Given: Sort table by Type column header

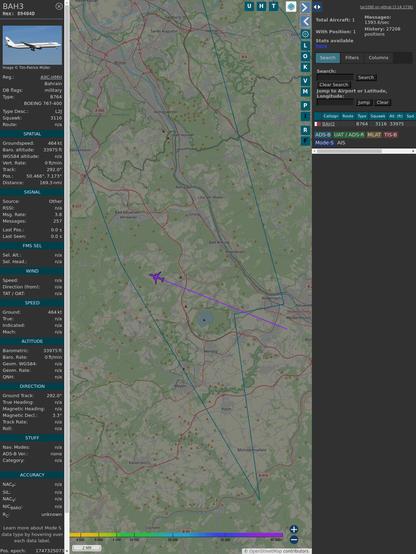Looking at the screenshot, I should (x=362, y=116).
